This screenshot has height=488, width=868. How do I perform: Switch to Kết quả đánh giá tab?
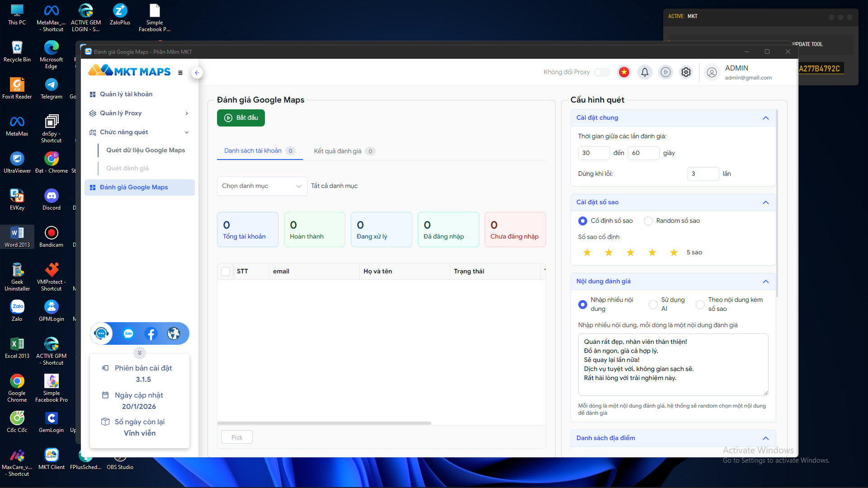click(344, 151)
